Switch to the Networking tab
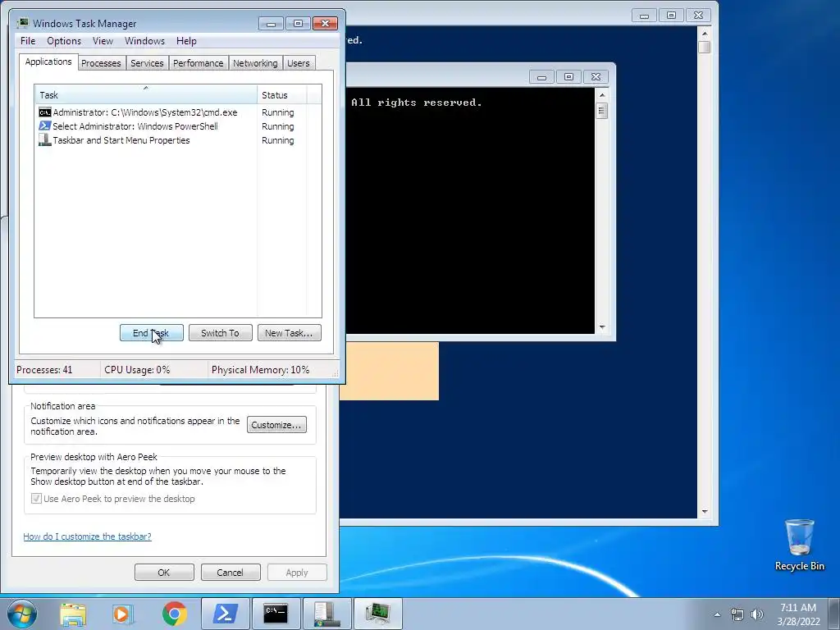The width and height of the screenshot is (840, 630). tap(256, 63)
